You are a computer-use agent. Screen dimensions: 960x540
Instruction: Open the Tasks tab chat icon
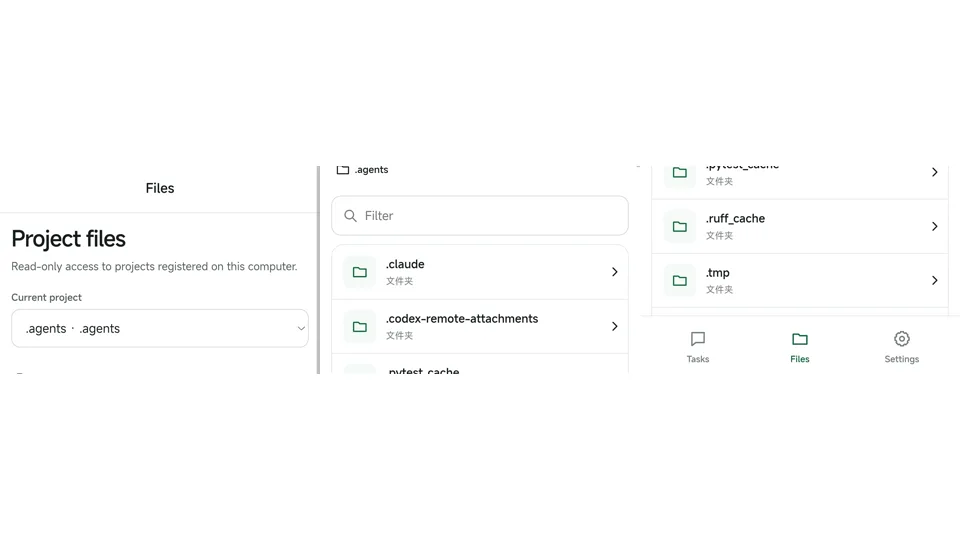click(697, 339)
